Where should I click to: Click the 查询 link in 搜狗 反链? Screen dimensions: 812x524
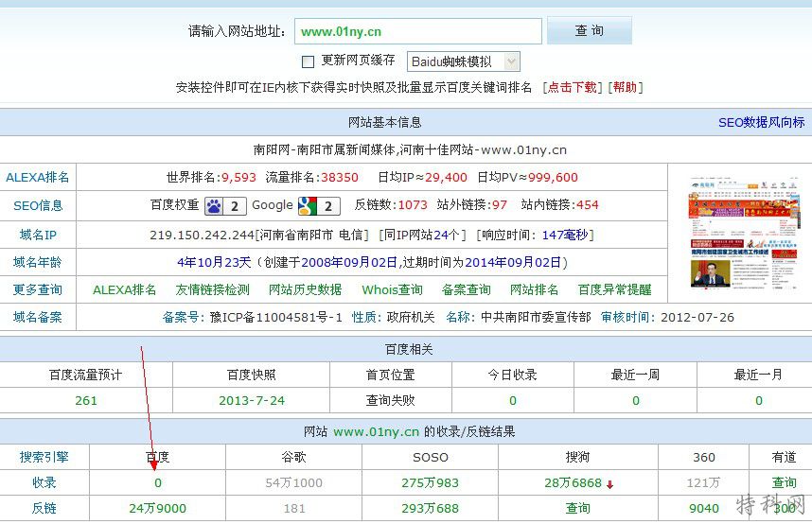[577, 508]
